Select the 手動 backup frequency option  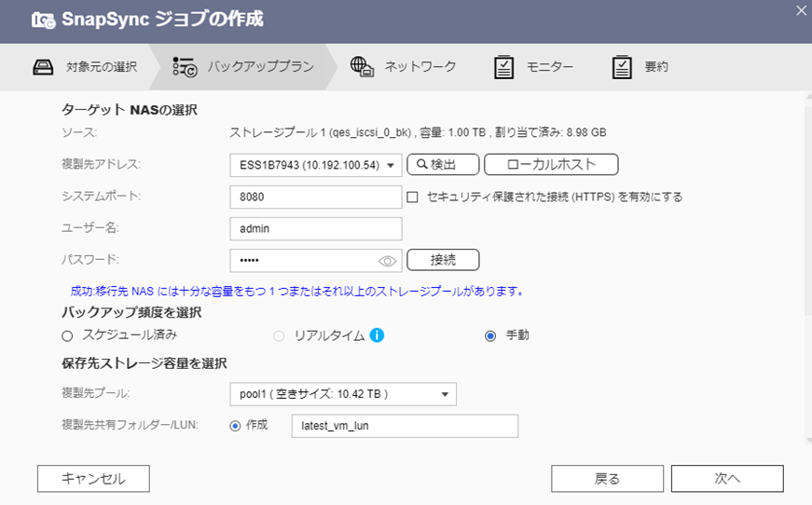coord(490,335)
